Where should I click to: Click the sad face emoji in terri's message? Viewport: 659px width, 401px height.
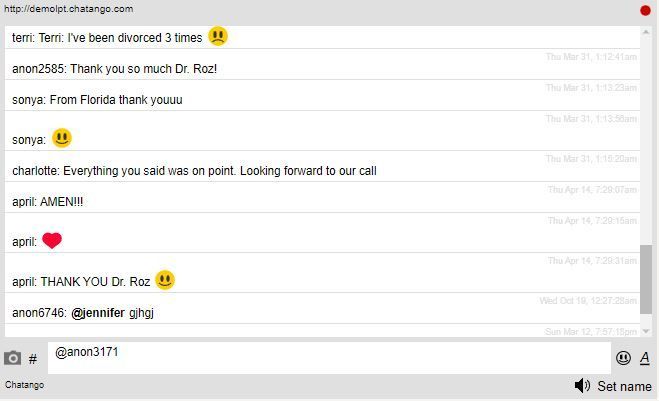218,36
